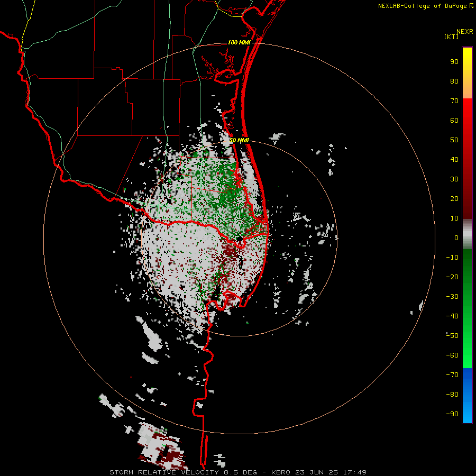Click the 40 knot value on the velocity scale

pyautogui.click(x=454, y=160)
